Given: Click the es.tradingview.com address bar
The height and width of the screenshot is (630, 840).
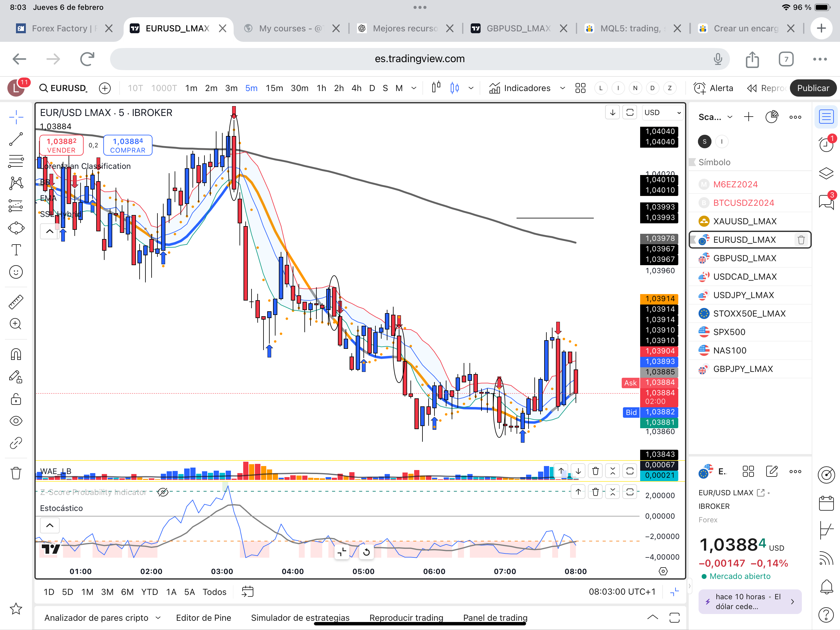Looking at the screenshot, I should point(419,59).
